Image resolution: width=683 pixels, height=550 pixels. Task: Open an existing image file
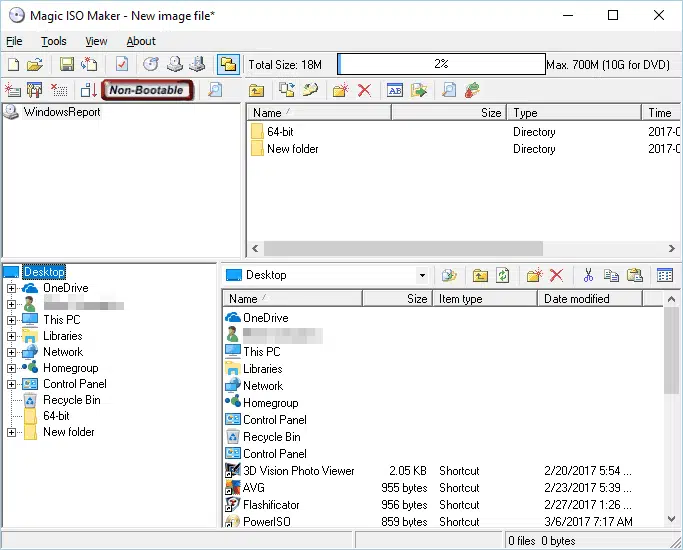click(35, 64)
